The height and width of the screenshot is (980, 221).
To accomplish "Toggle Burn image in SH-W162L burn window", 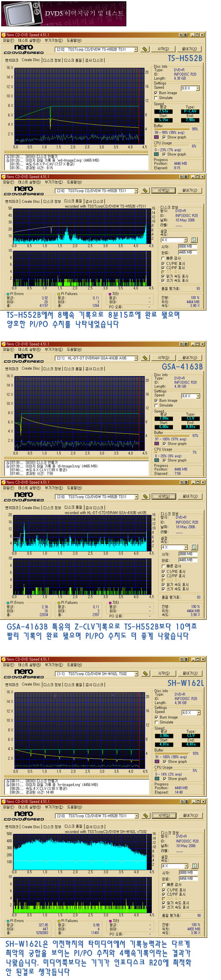I will tap(157, 717).
